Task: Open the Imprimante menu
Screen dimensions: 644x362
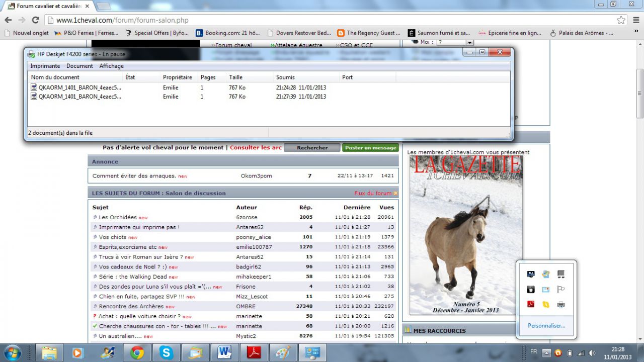Action: click(x=45, y=66)
